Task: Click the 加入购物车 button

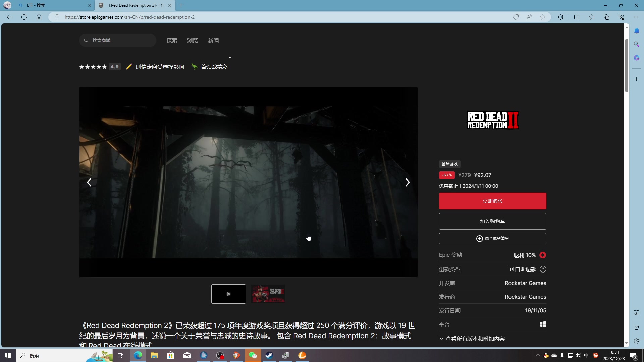Action: [492, 221]
